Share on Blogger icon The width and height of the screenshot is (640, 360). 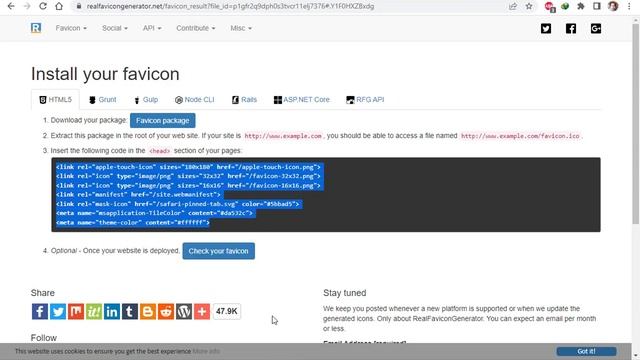click(147, 311)
